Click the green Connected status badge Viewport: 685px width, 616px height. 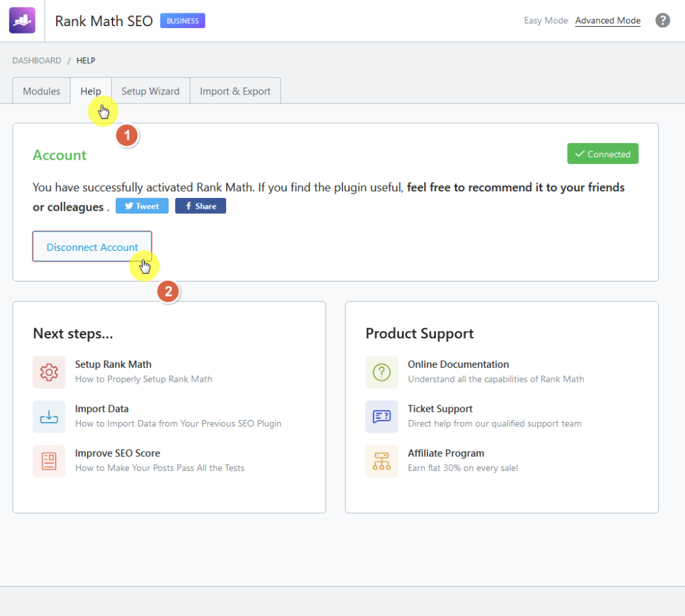point(603,154)
